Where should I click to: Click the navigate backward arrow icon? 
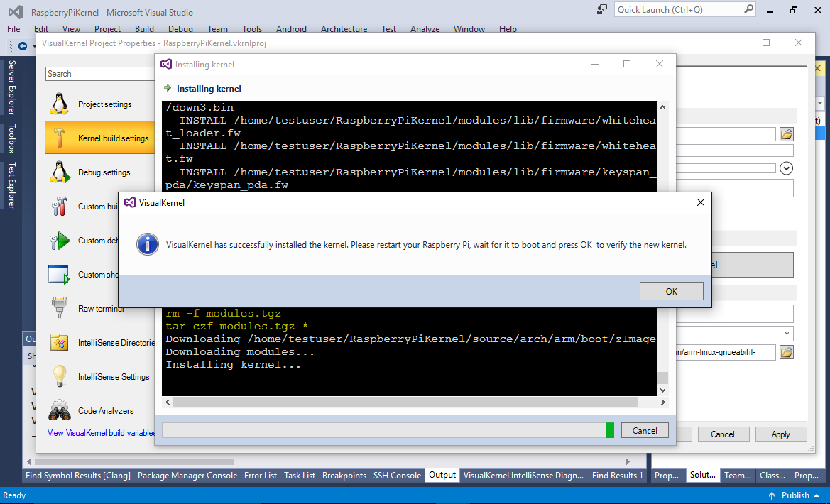click(23, 46)
